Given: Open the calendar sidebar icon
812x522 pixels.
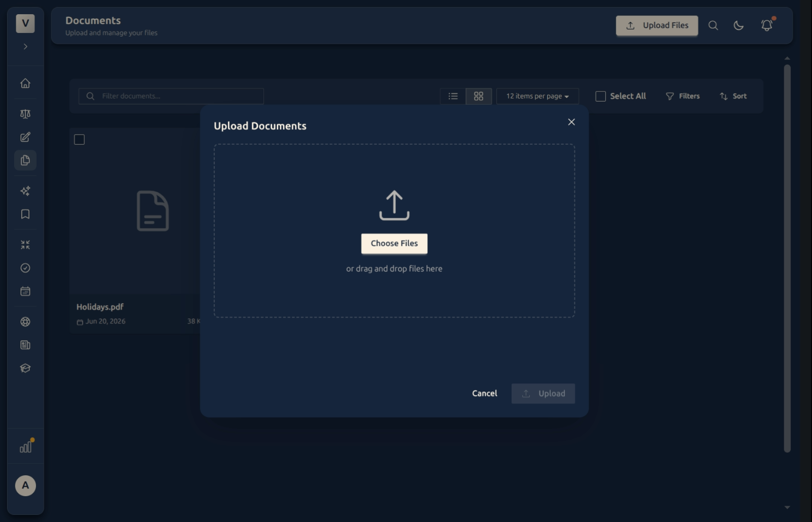Looking at the screenshot, I should (x=25, y=291).
